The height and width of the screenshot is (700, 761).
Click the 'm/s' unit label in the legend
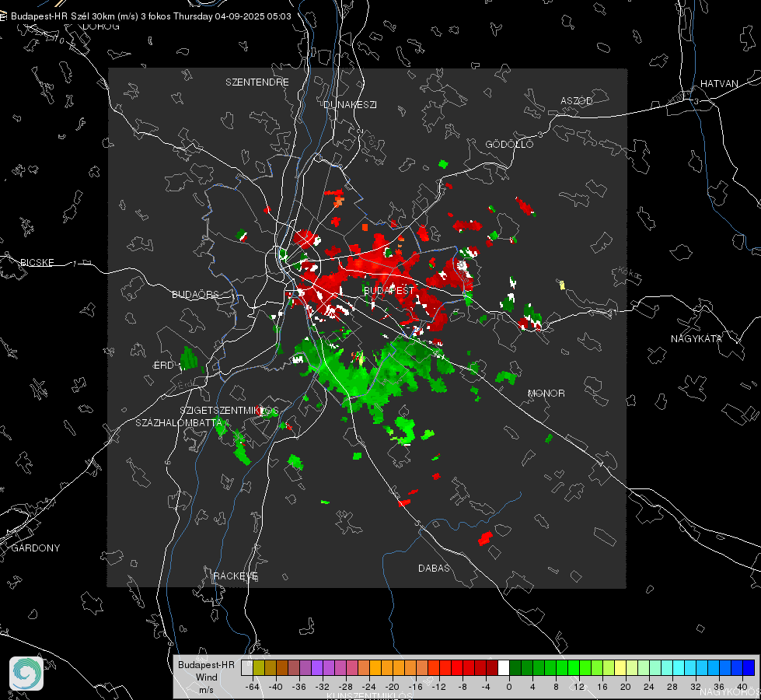click(206, 689)
